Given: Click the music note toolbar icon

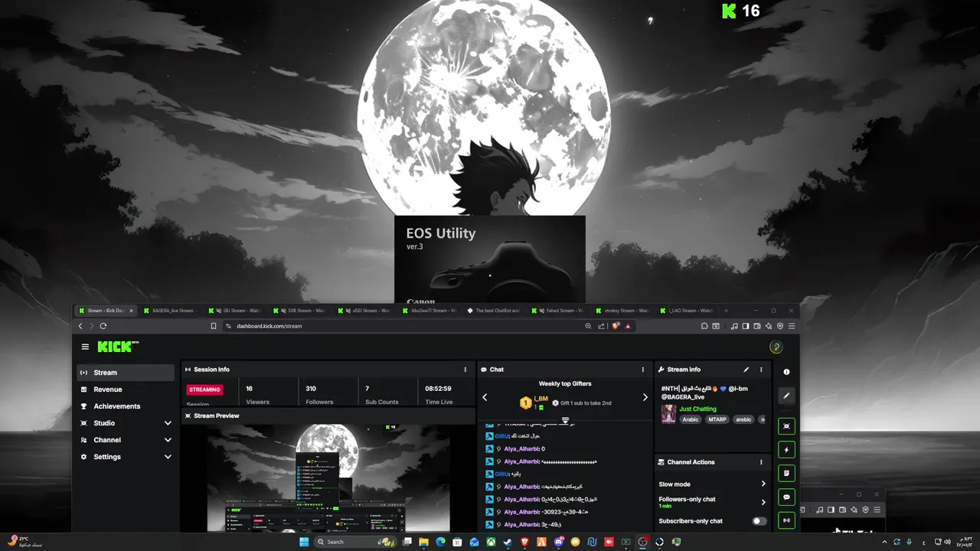Looking at the screenshot, I should [x=734, y=326].
